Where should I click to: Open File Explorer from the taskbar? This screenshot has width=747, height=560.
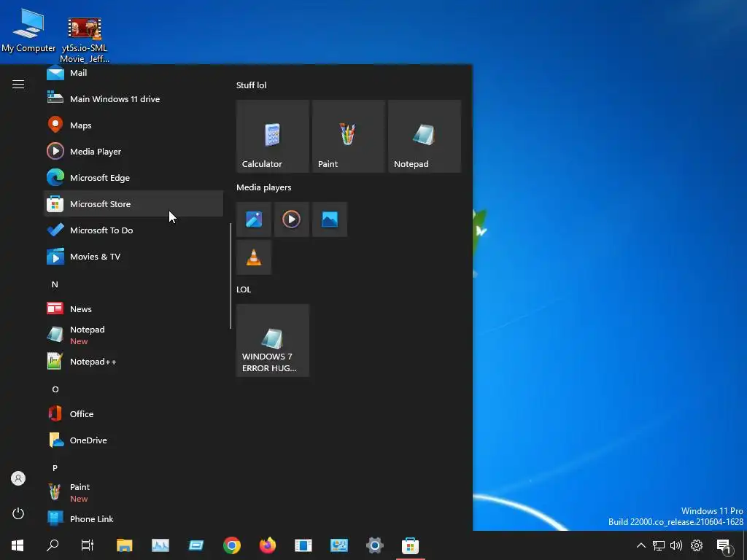(x=124, y=545)
